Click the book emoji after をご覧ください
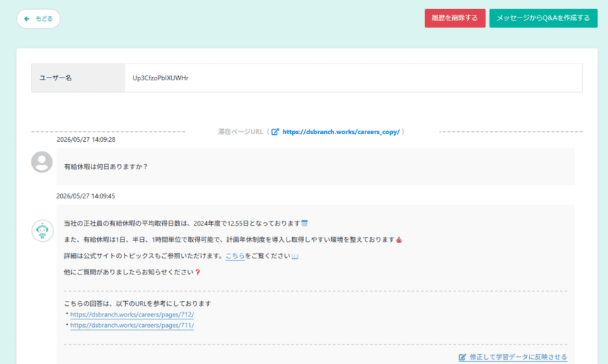608x364 pixels. coord(295,256)
